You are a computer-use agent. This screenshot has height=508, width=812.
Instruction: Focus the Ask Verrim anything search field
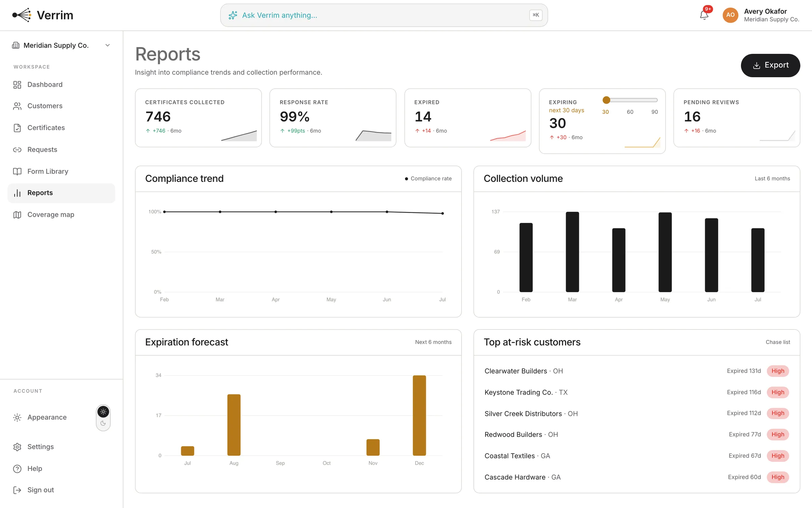point(384,15)
